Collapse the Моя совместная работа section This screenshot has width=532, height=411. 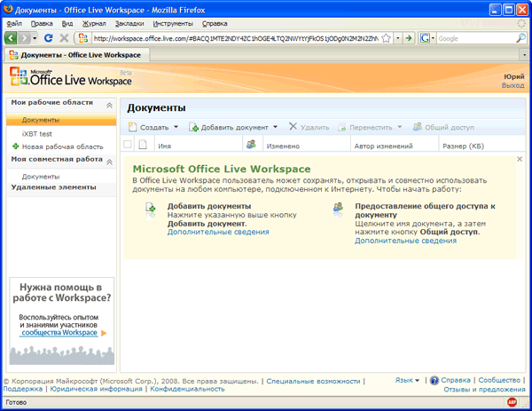click(110, 162)
